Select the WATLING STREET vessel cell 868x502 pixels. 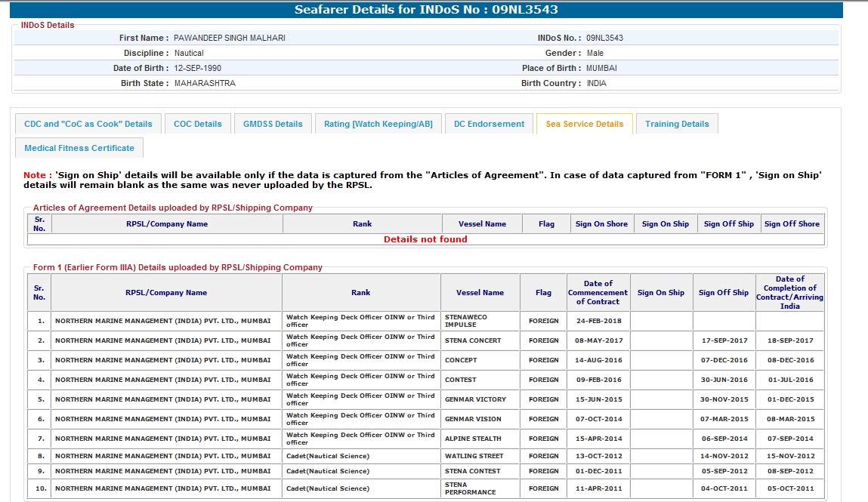tap(474, 456)
